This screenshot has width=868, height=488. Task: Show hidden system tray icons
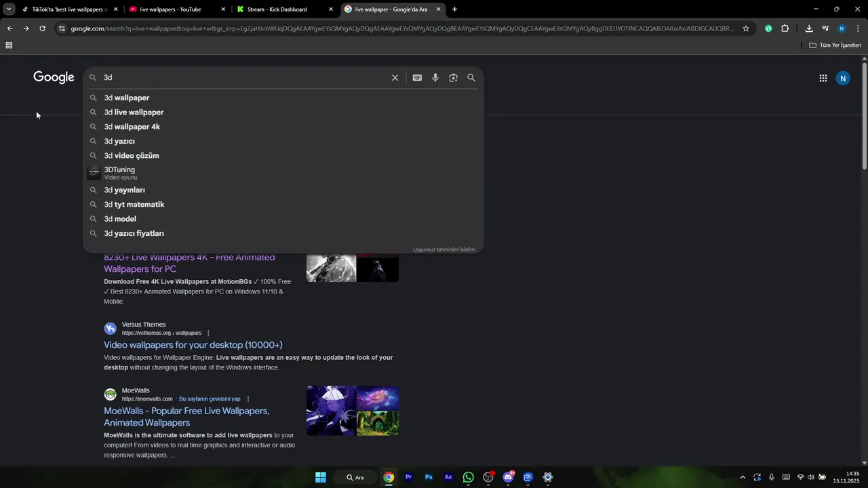click(x=743, y=477)
